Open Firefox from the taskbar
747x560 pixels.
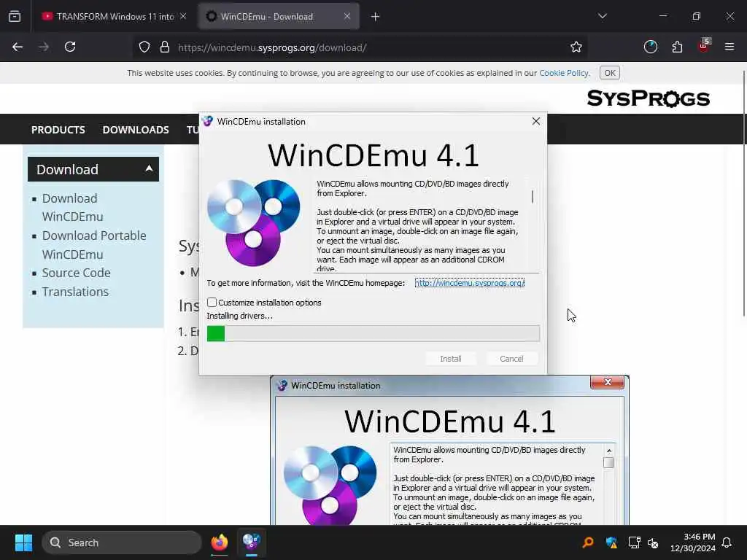pyautogui.click(x=220, y=542)
